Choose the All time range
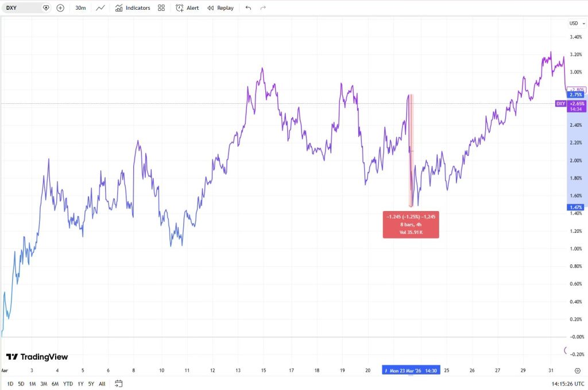The image size is (588, 390). pos(102,383)
